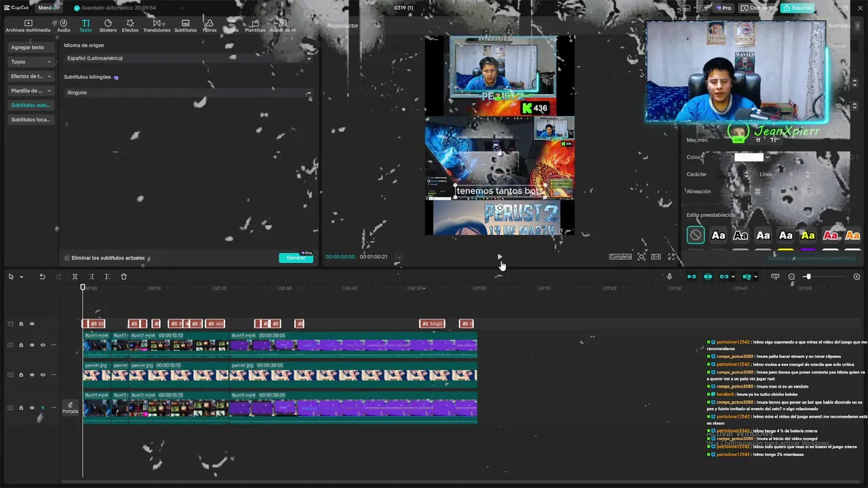Select Subtítulos locales in sidebar
The image size is (868, 488).
pyautogui.click(x=31, y=119)
